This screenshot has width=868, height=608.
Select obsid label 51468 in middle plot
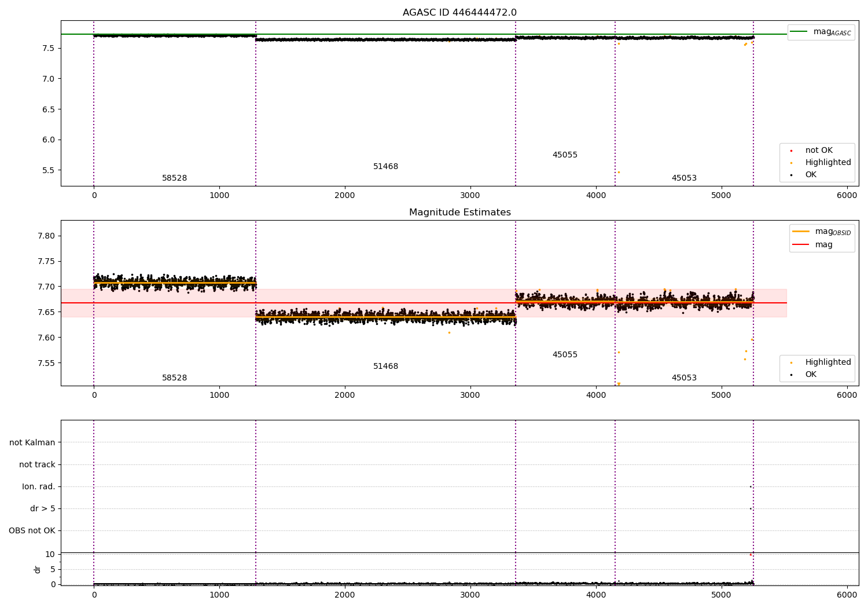tap(385, 367)
